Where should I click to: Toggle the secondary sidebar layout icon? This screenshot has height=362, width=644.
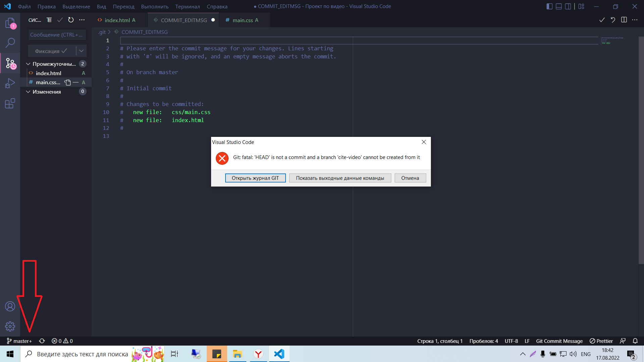pyautogui.click(x=568, y=6)
